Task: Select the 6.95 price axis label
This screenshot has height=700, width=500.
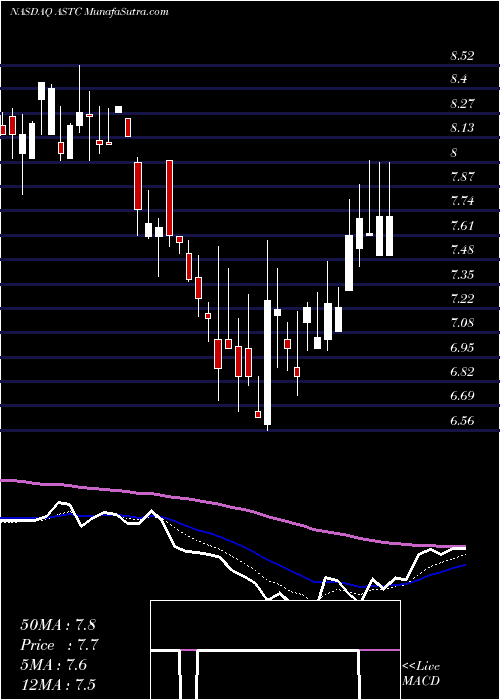Action: (462, 347)
